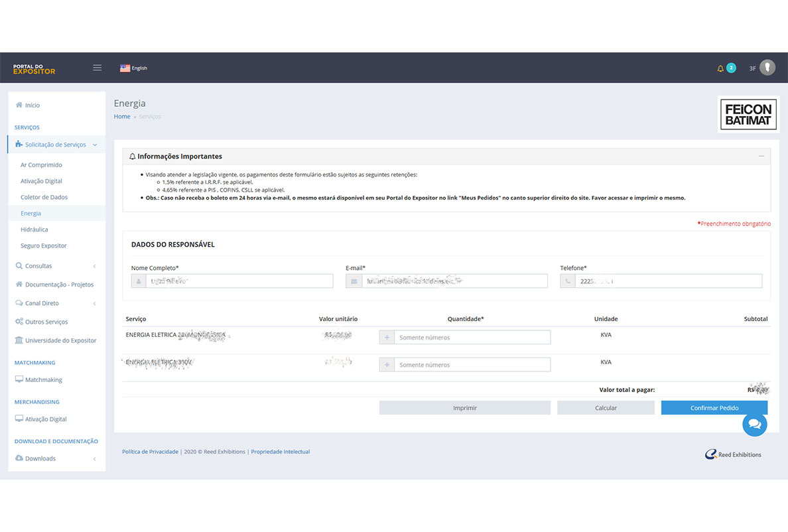Expand Canal Direto chevron
Screen dimensions: 788x532
94,303
